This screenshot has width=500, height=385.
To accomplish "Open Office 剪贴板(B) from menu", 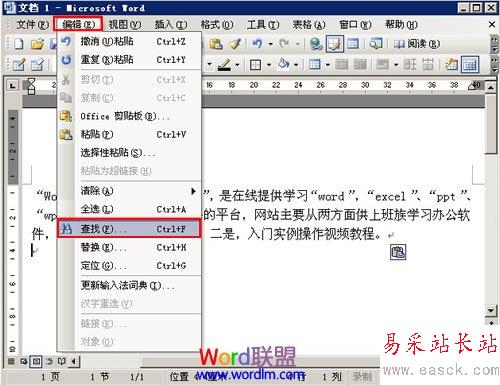I will coord(129,116).
